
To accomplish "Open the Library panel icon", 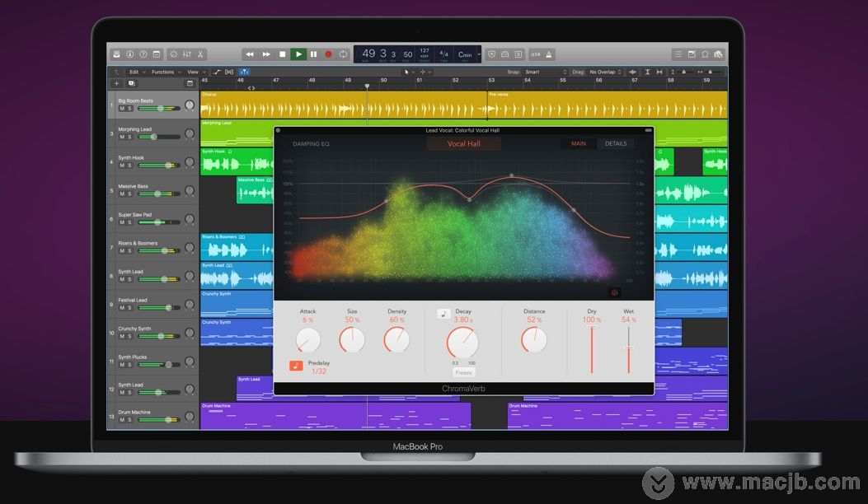I will 117,54.
